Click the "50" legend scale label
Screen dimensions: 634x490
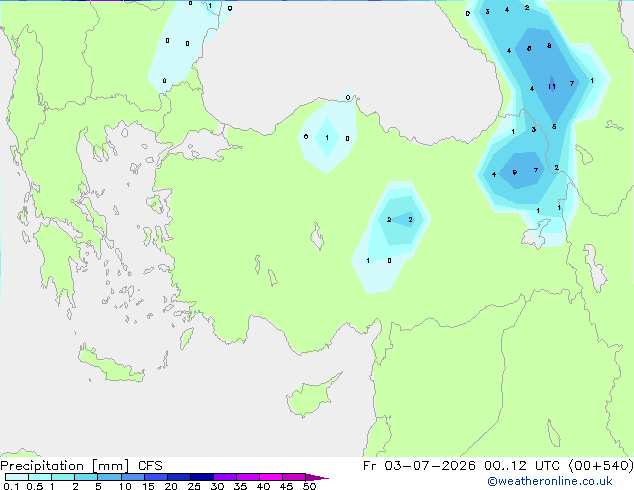309,486
